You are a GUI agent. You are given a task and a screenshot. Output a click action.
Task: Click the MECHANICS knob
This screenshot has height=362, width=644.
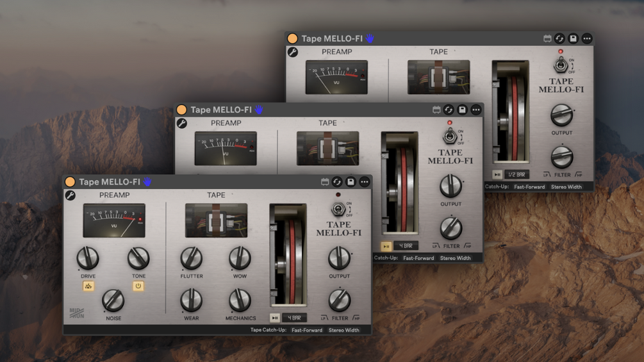[240, 300]
